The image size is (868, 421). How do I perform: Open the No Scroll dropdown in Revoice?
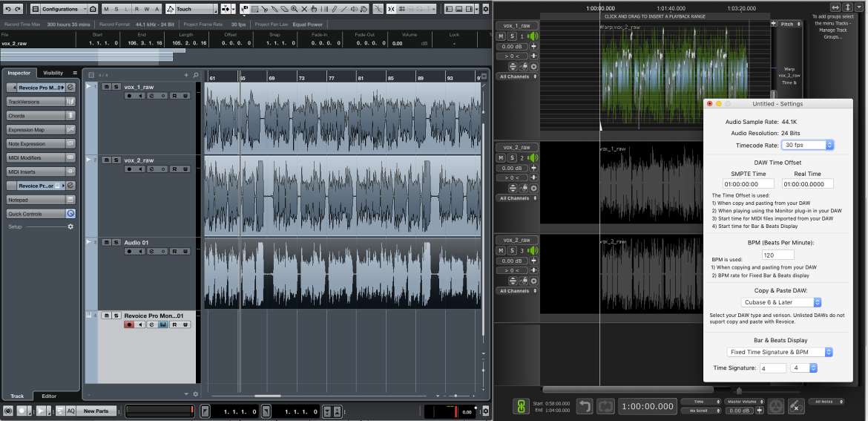701,411
